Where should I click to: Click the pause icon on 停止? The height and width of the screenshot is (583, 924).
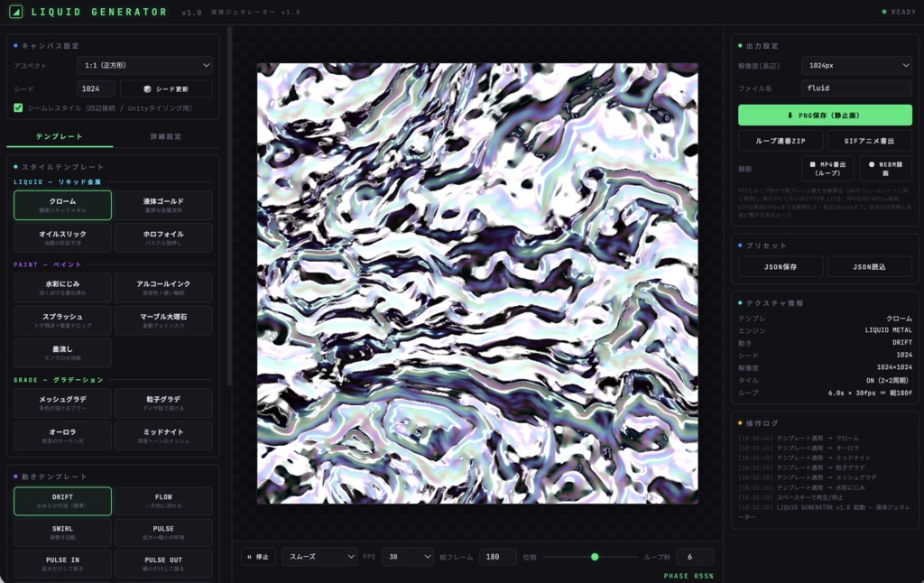coord(249,557)
